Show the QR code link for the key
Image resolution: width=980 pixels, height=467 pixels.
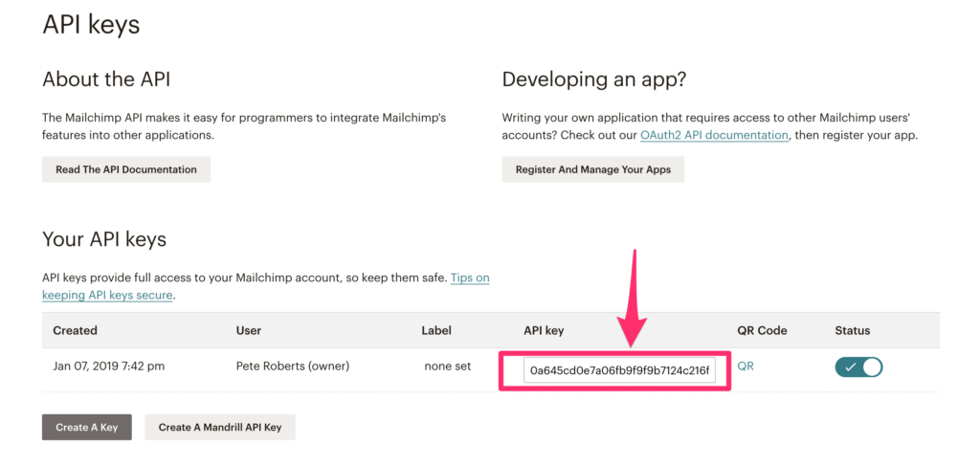coord(746,366)
